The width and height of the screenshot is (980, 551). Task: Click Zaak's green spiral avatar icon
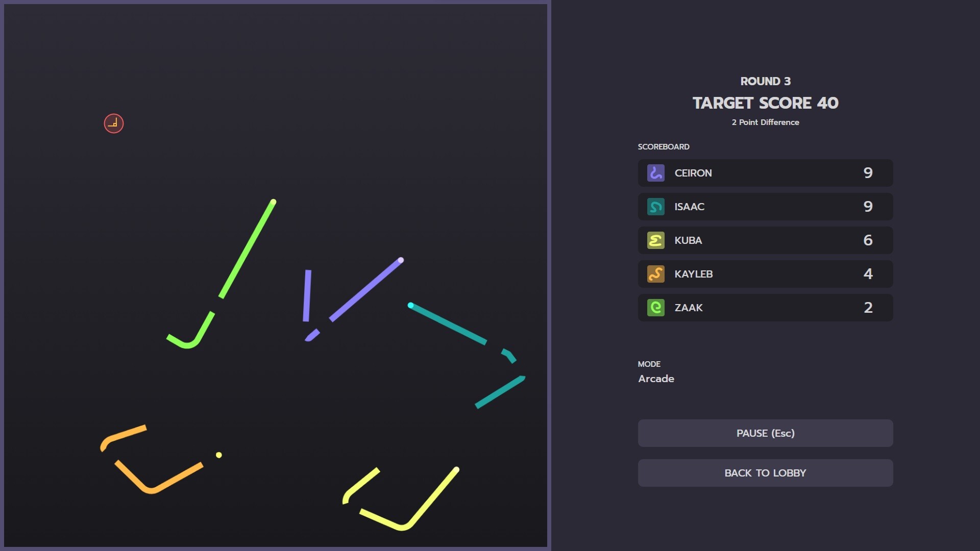656,308
